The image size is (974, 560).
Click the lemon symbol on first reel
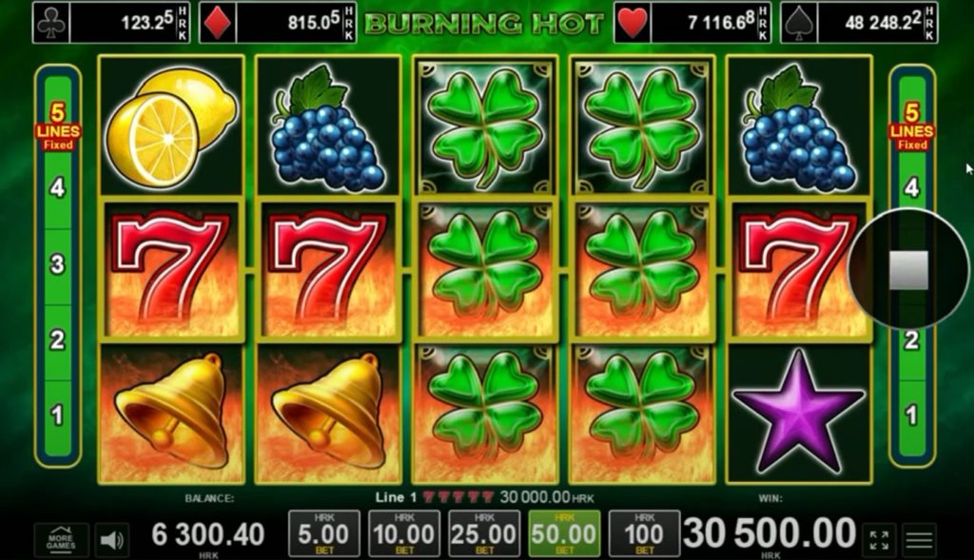[x=171, y=126]
